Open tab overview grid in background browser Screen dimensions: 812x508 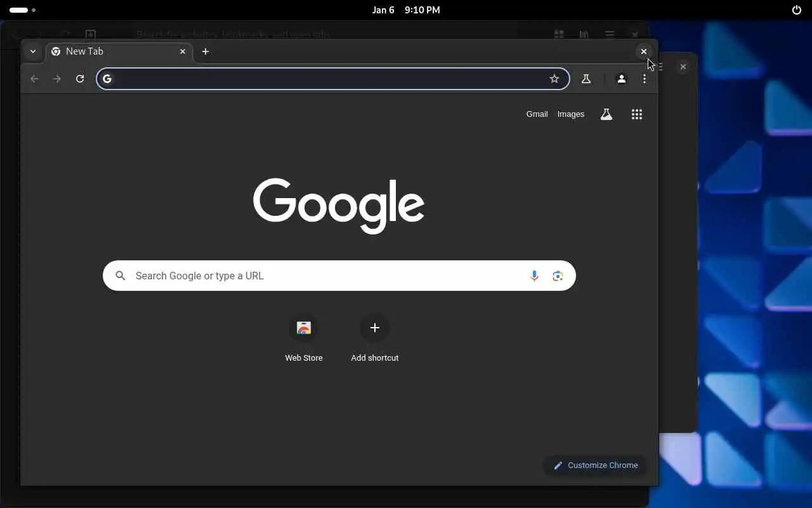click(x=559, y=34)
